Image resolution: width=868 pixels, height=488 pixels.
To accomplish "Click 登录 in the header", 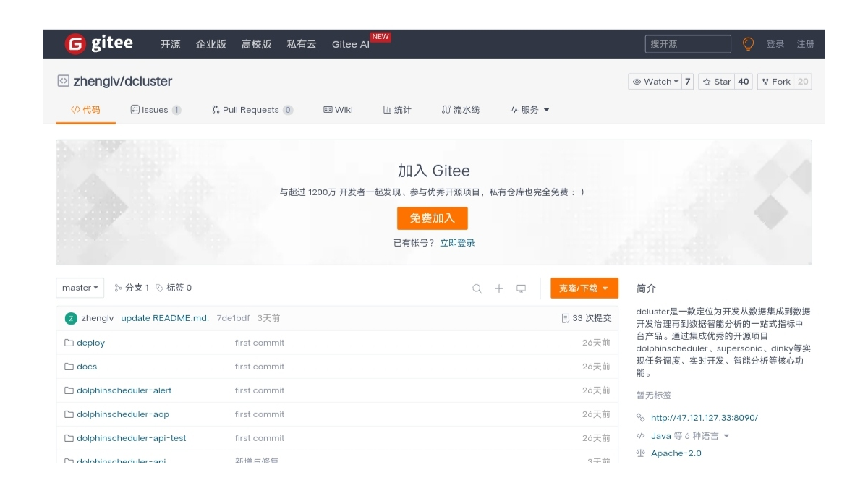I will 775,44.
